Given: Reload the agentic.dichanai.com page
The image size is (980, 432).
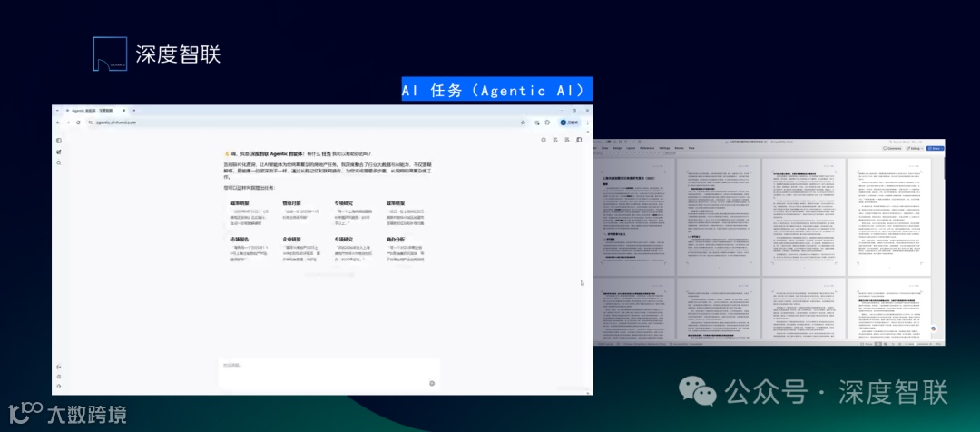Looking at the screenshot, I should [78, 123].
